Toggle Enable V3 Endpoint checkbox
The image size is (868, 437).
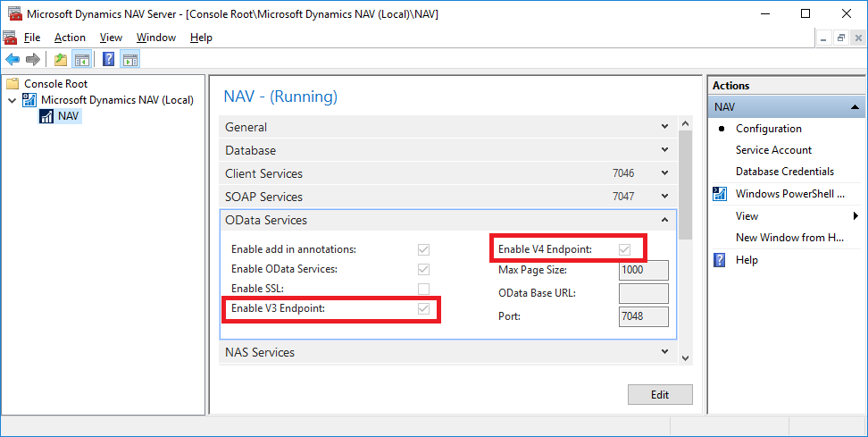pos(423,308)
